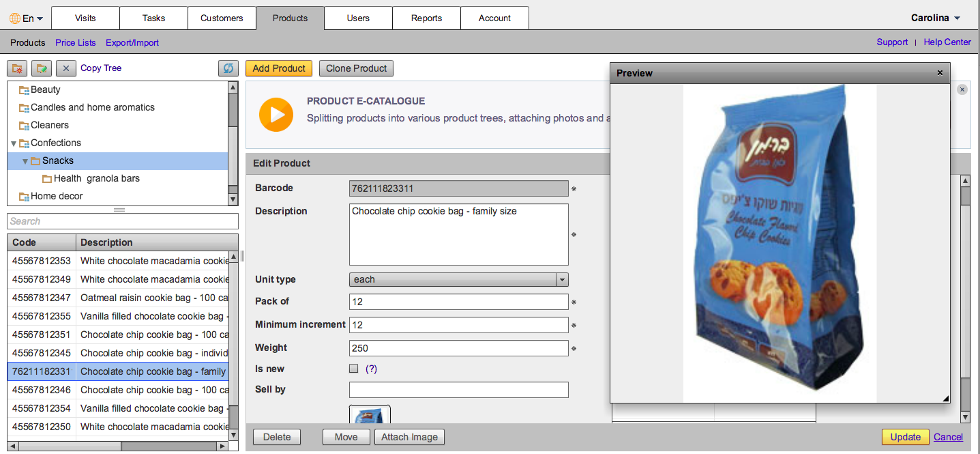Click the Attach Image button

coord(409,437)
